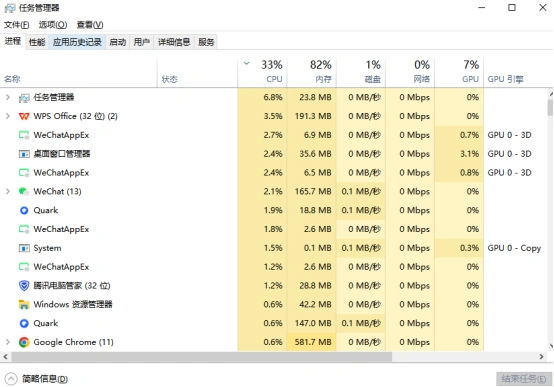
Task: Click the horizontal scrollbar right arrow
Action: click(541, 357)
